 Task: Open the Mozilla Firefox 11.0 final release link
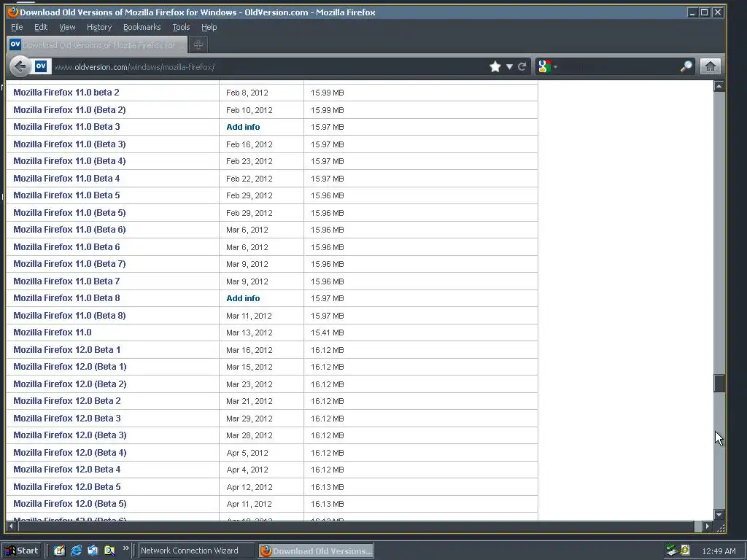53,332
